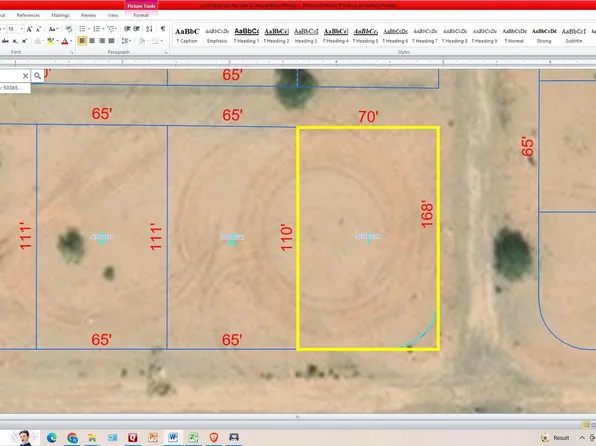Screen dimensions: 596x446
Task: Switch to the Review tab
Action: (x=88, y=15)
